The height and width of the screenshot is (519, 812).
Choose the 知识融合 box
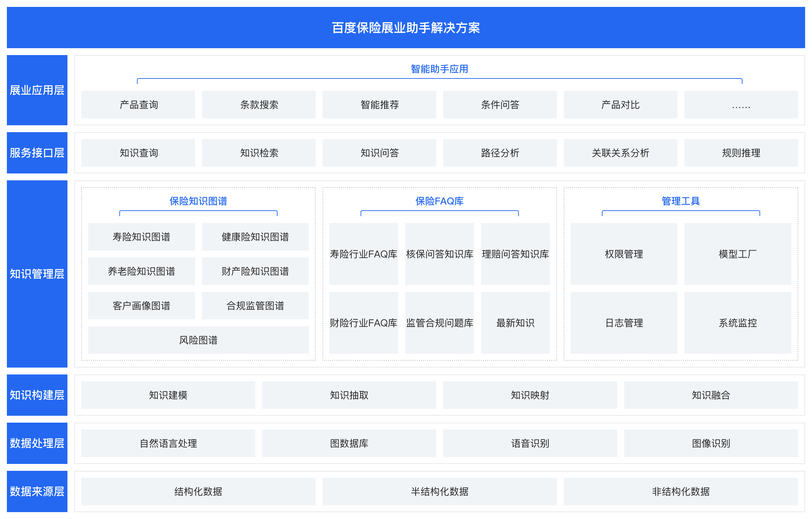coord(711,395)
